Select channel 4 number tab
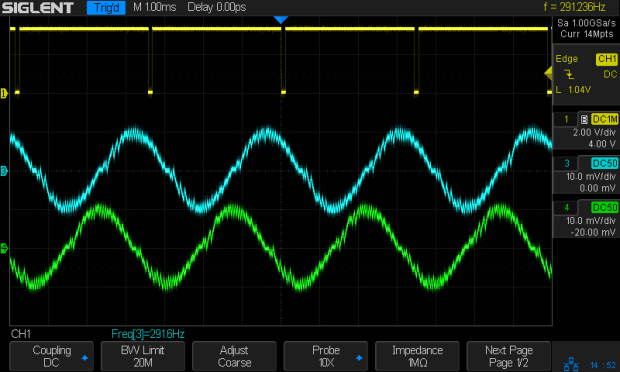This screenshot has width=620, height=372. pyautogui.click(x=566, y=208)
